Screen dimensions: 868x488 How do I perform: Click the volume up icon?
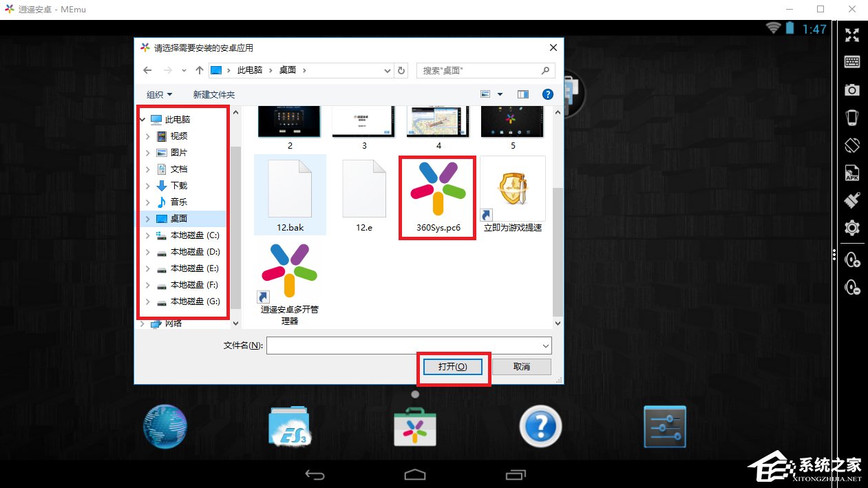coord(852,259)
